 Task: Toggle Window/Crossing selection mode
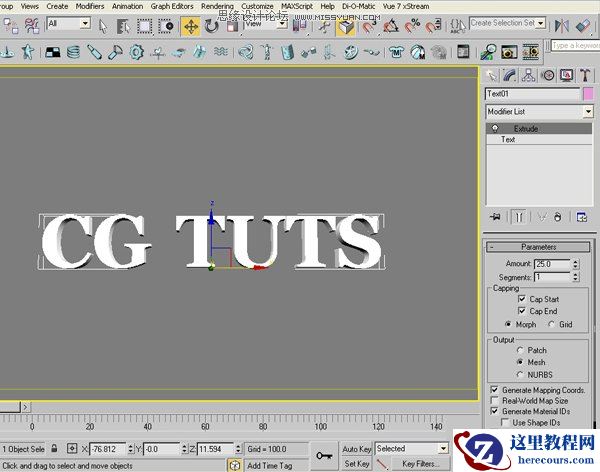tap(166, 26)
